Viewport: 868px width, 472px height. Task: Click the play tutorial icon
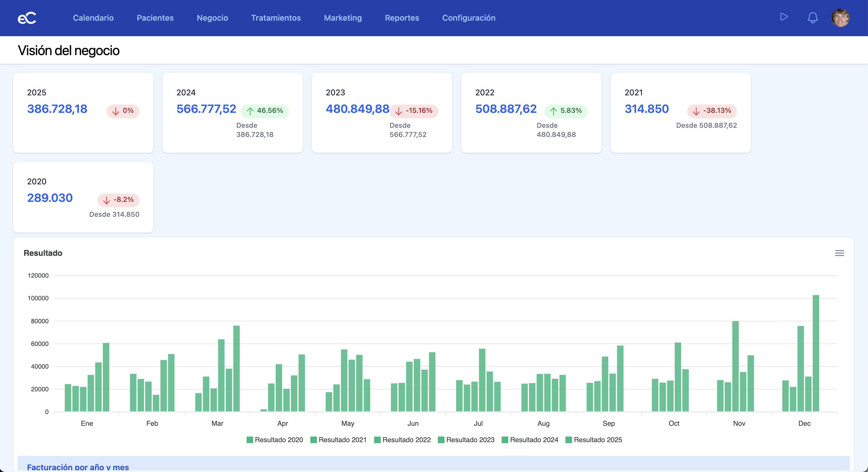[x=784, y=17]
